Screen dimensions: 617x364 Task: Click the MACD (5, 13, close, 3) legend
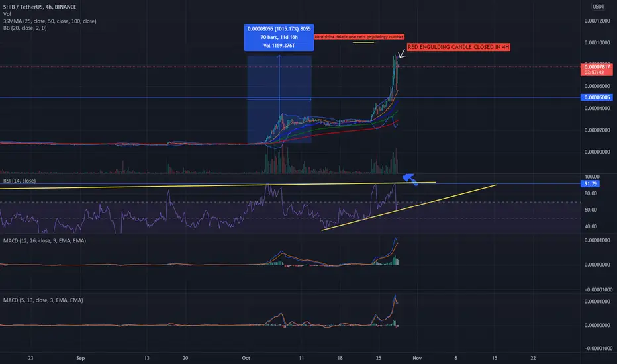[43, 300]
